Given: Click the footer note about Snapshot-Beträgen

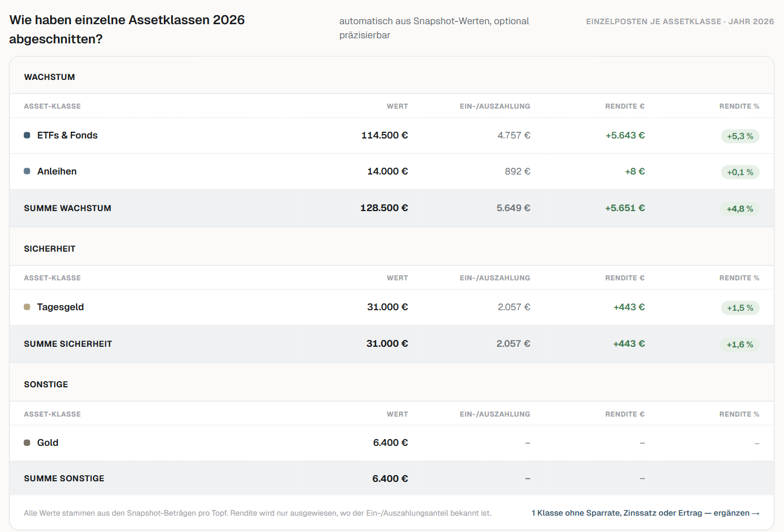Looking at the screenshot, I should (258, 513).
